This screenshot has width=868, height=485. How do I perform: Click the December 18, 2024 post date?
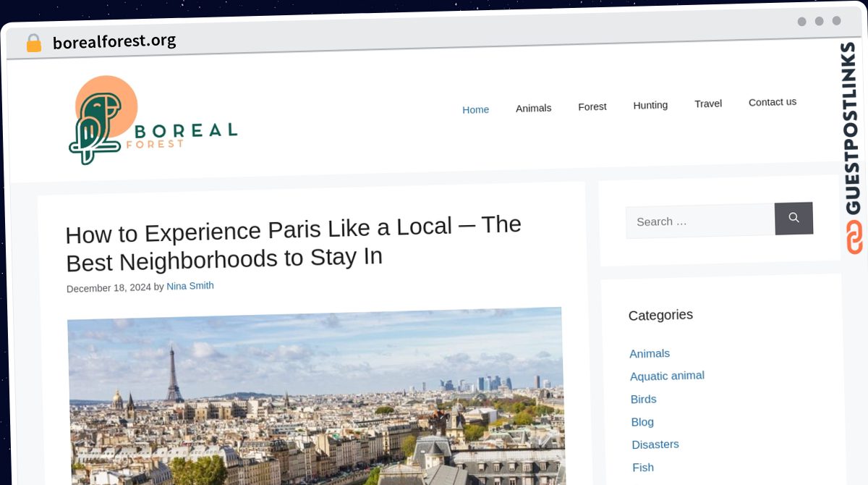[x=109, y=288]
